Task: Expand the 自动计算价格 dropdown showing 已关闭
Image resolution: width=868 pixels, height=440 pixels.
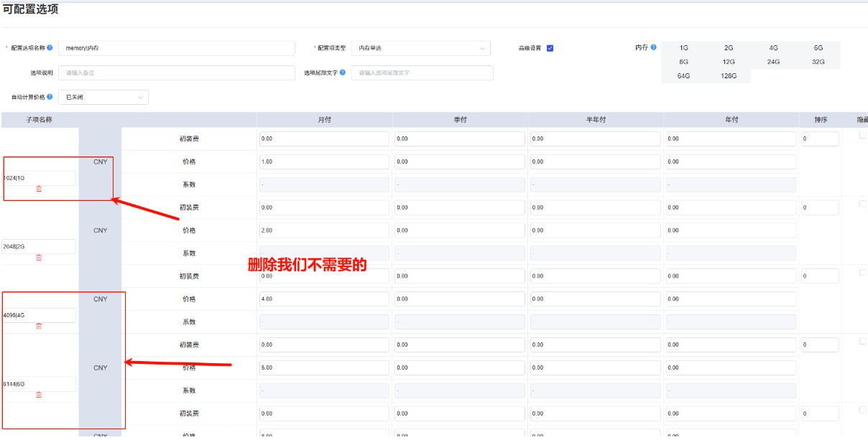Action: tap(103, 96)
